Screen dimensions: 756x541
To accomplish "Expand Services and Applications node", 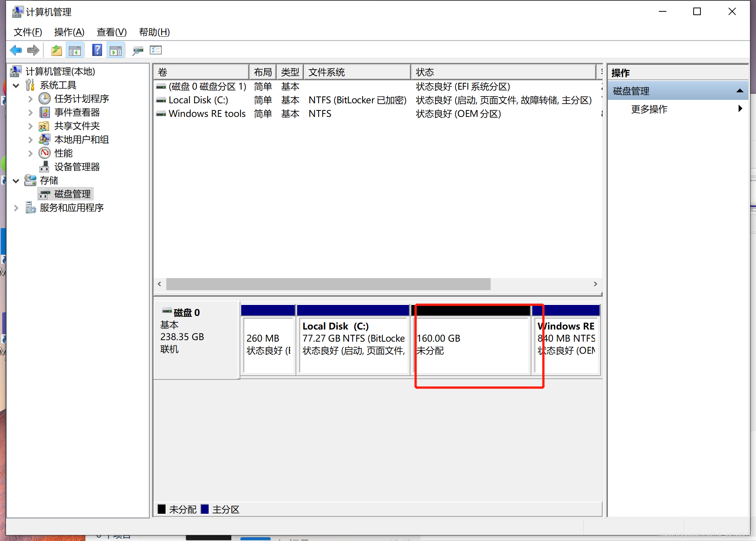I will [x=16, y=208].
